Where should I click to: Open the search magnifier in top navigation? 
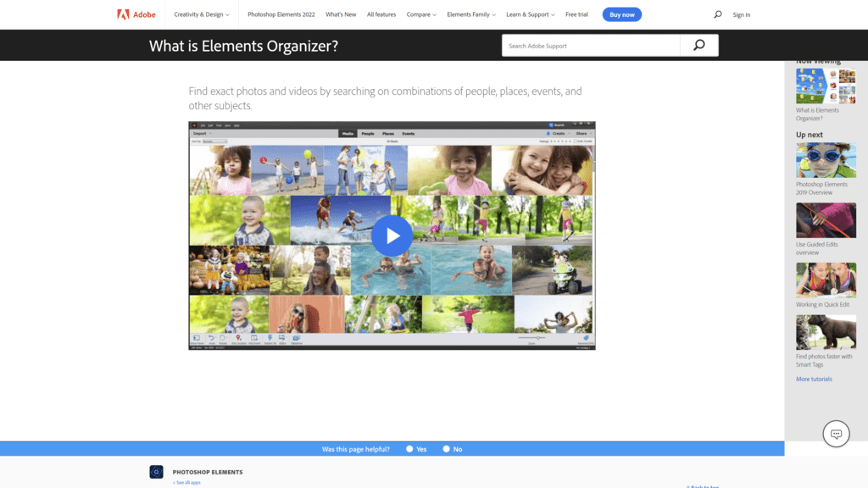click(x=717, y=14)
